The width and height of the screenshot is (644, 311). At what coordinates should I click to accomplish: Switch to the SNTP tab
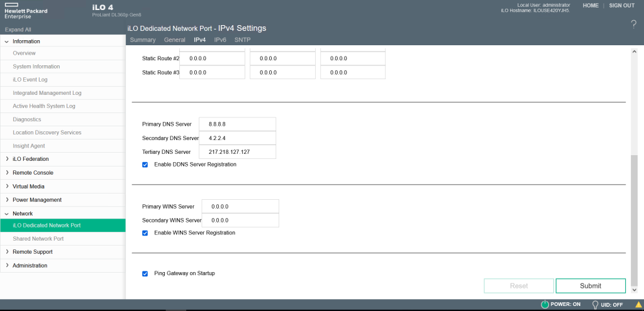(x=242, y=40)
